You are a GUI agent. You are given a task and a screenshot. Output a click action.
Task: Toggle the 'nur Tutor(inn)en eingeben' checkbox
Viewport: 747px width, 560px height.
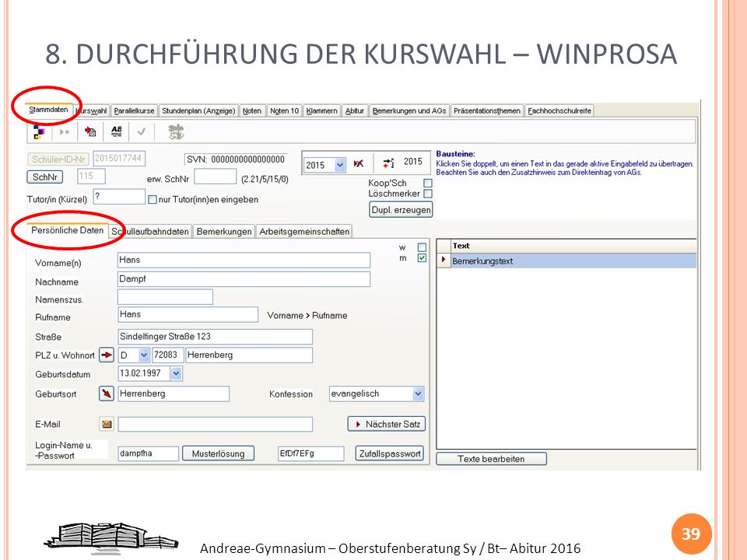153,200
